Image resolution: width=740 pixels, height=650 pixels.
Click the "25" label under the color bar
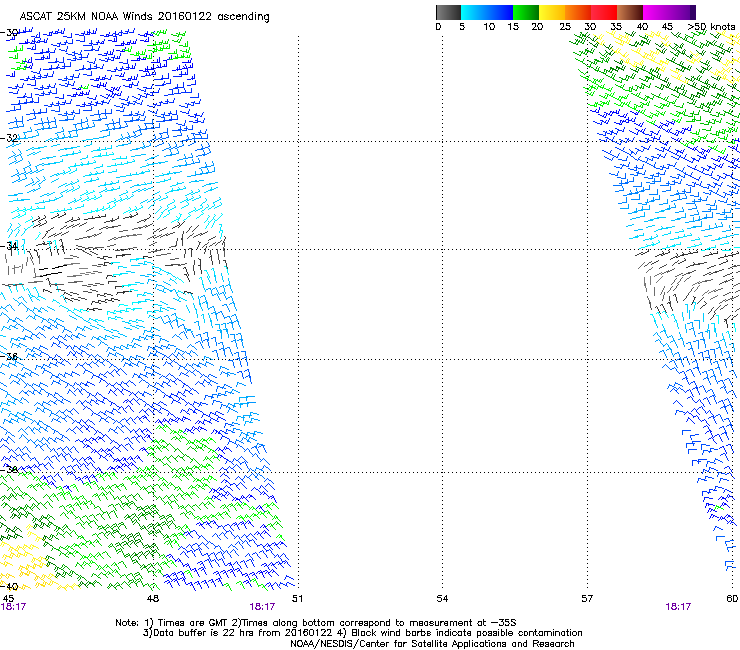565,27
